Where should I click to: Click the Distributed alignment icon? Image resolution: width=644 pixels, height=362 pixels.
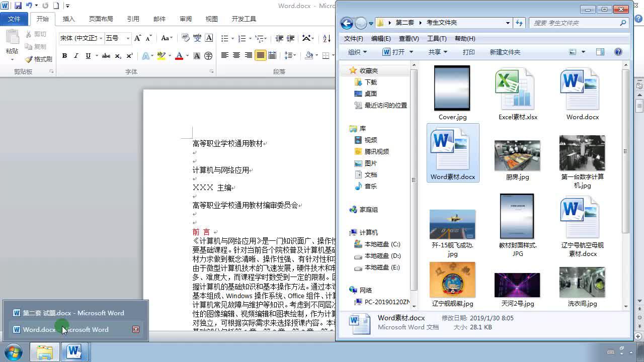coord(272,55)
